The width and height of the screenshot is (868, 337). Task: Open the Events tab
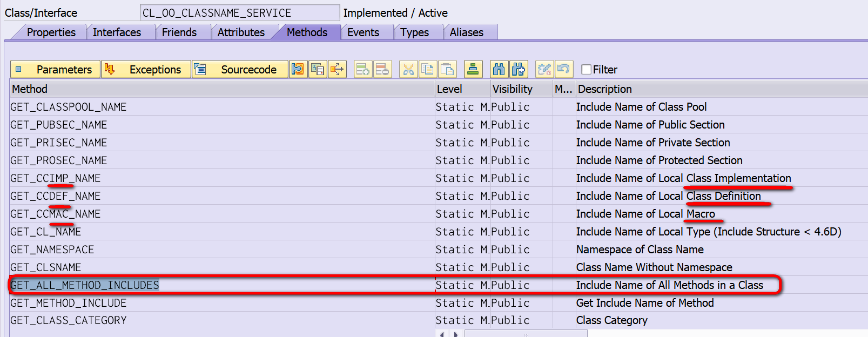click(x=363, y=32)
